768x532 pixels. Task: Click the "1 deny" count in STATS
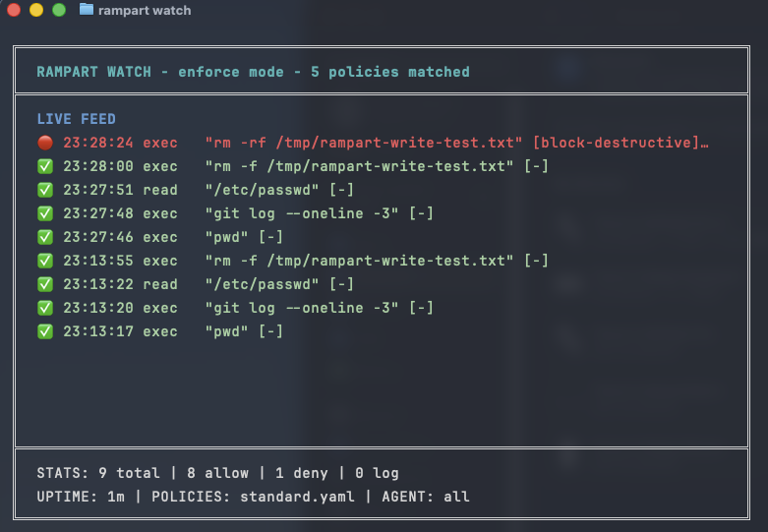click(295, 473)
